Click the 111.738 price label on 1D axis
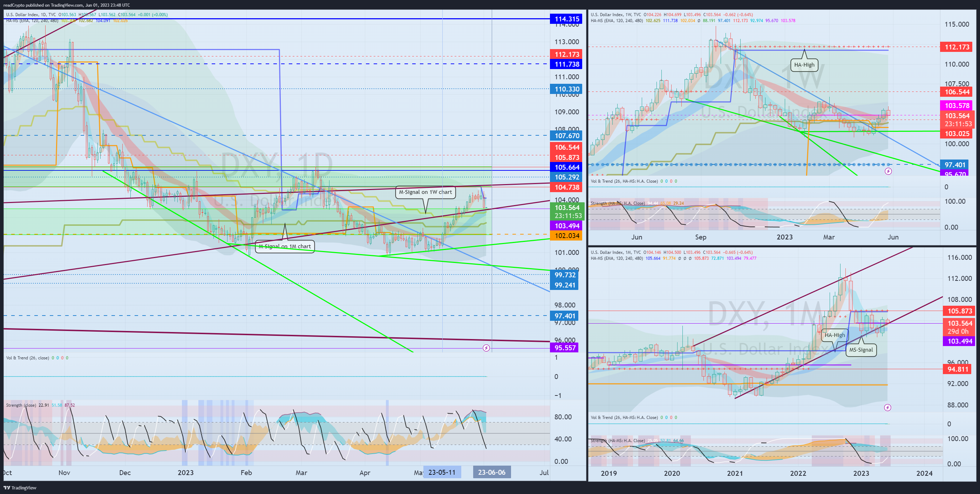Viewport: 980px width, 494px height. [x=566, y=64]
